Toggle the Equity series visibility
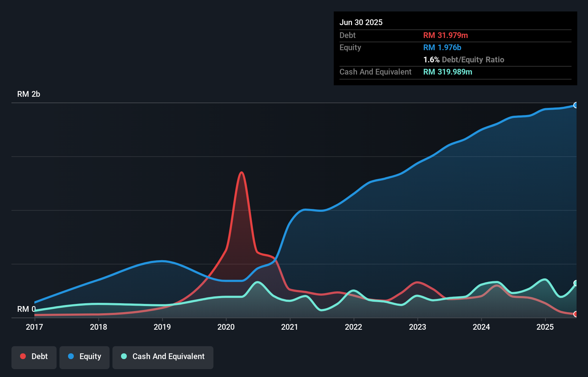The image size is (588, 377). point(85,357)
